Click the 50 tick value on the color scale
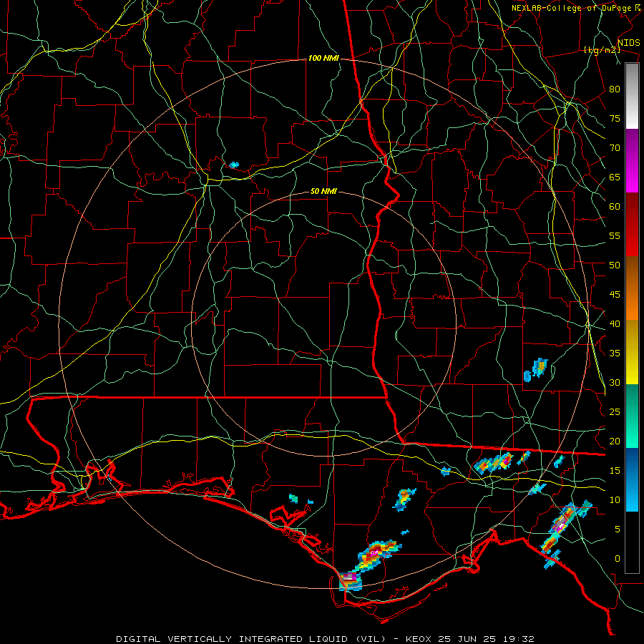The height and width of the screenshot is (644, 644). tap(615, 265)
